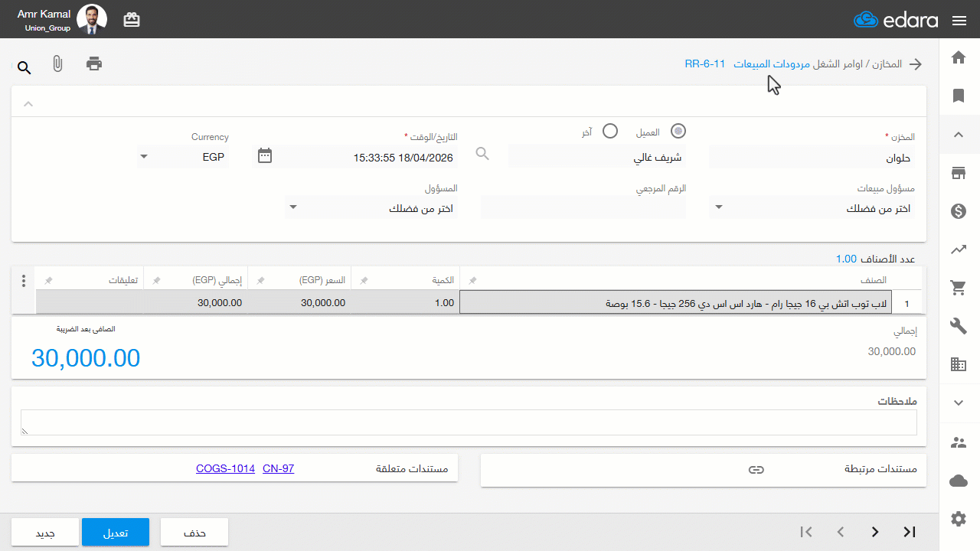980x551 pixels.
Task: Open the EGP currency dropdown
Action: [x=182, y=157]
